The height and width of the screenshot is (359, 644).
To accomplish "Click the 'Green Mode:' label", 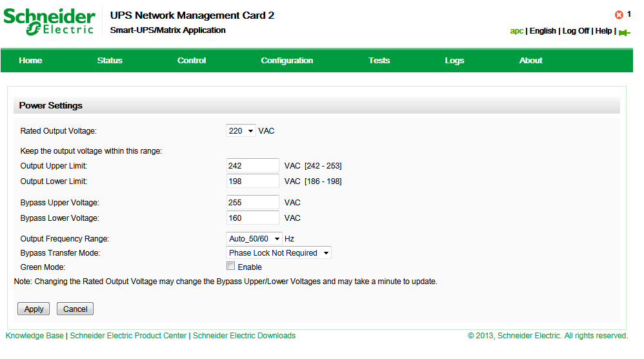I will tap(43, 267).
